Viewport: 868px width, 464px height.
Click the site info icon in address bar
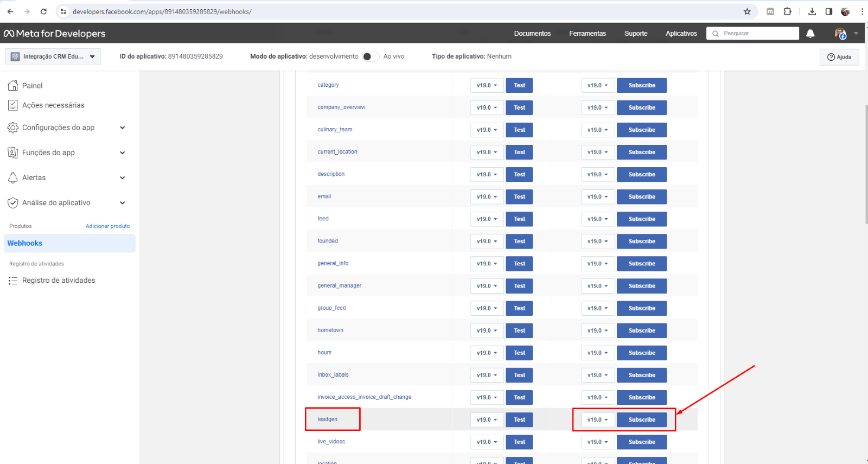(x=63, y=11)
